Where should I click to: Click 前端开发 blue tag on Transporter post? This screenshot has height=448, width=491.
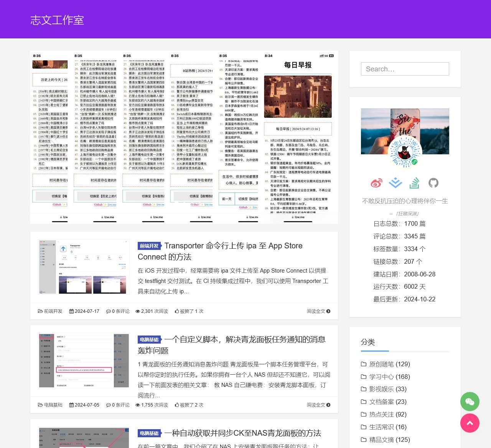point(149,246)
